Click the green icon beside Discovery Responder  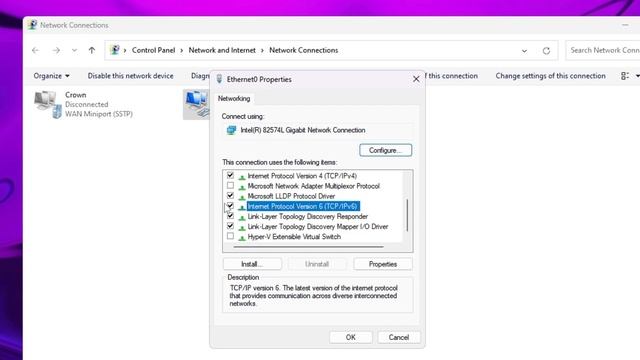pyautogui.click(x=242, y=218)
